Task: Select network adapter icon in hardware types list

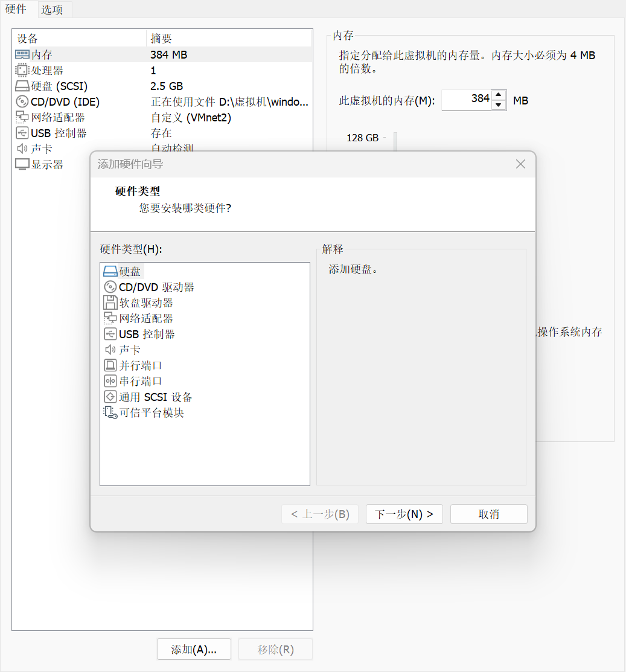Action: [x=110, y=319]
